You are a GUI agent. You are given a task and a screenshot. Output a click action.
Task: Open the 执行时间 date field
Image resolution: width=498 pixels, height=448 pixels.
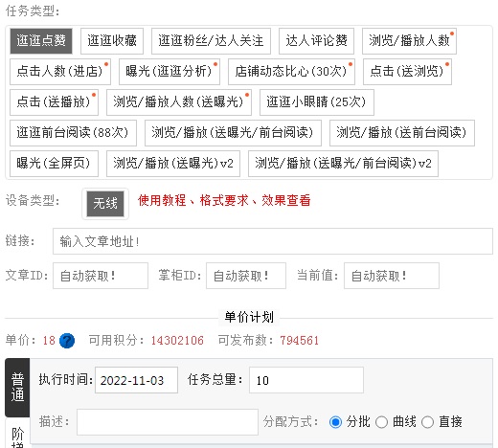coord(136,380)
